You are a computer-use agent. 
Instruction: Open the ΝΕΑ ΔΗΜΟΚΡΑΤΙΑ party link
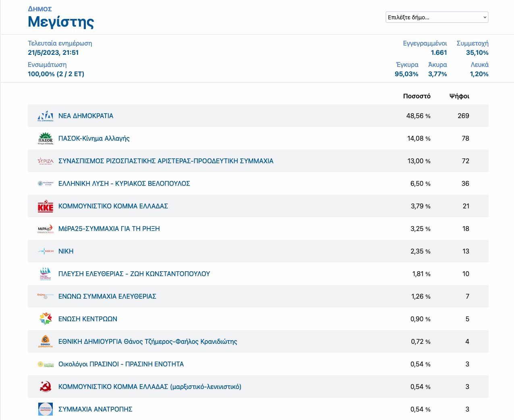tap(86, 116)
